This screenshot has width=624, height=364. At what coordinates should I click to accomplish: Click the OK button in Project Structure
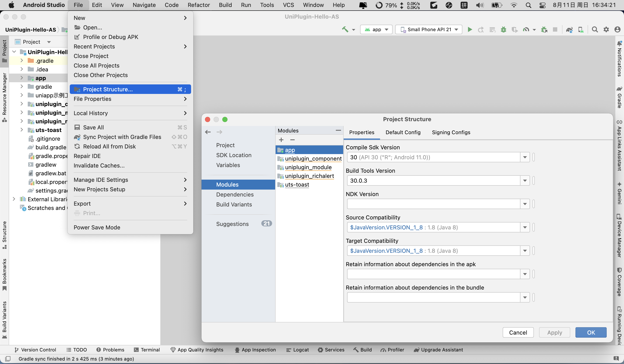tap(591, 333)
